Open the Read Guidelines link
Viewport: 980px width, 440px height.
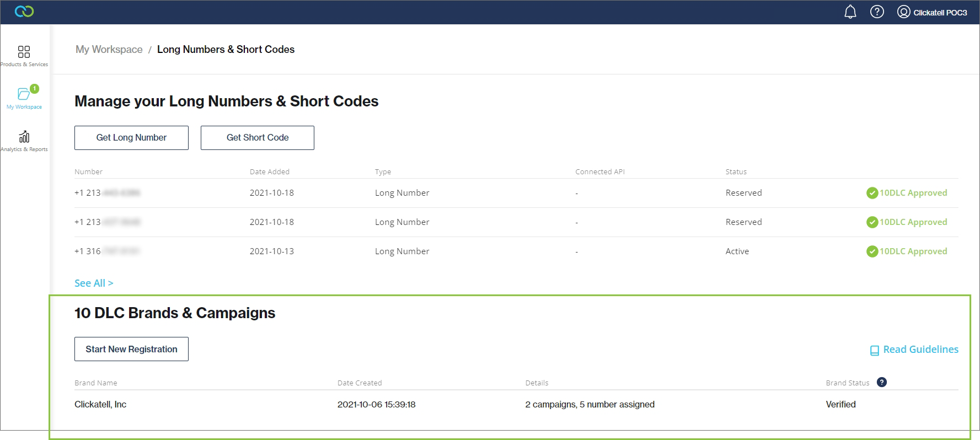(x=920, y=350)
